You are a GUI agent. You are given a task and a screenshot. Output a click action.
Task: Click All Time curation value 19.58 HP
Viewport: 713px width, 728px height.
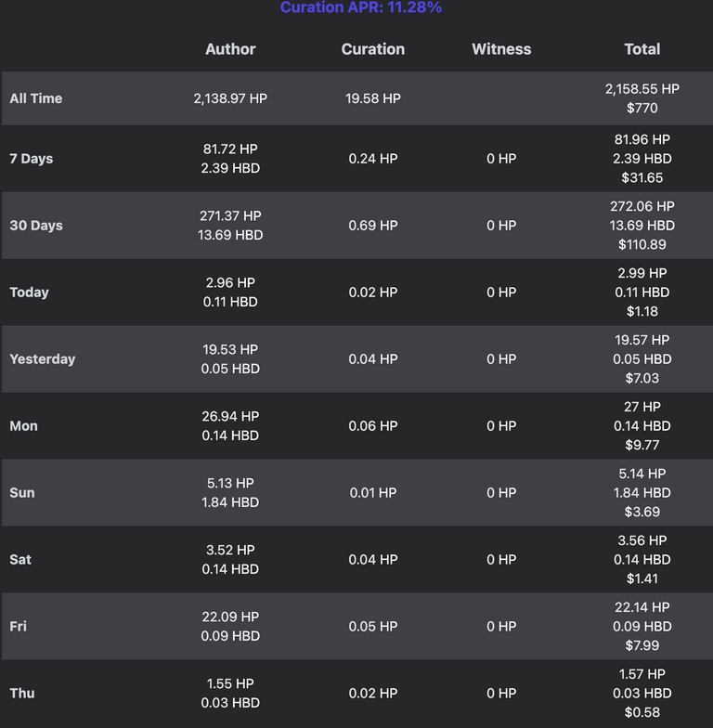point(373,98)
